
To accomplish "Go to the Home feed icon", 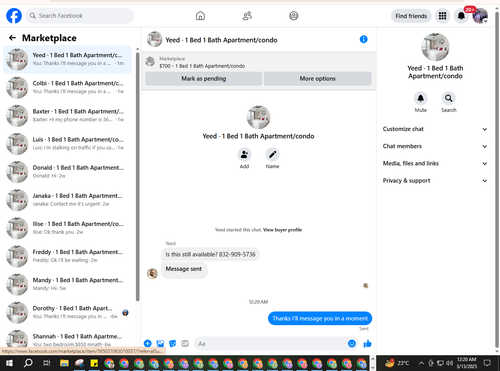I will tap(200, 16).
